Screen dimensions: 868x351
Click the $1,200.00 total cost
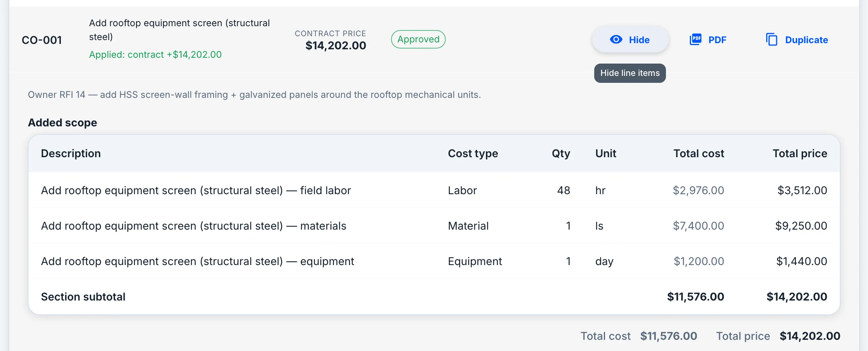698,261
